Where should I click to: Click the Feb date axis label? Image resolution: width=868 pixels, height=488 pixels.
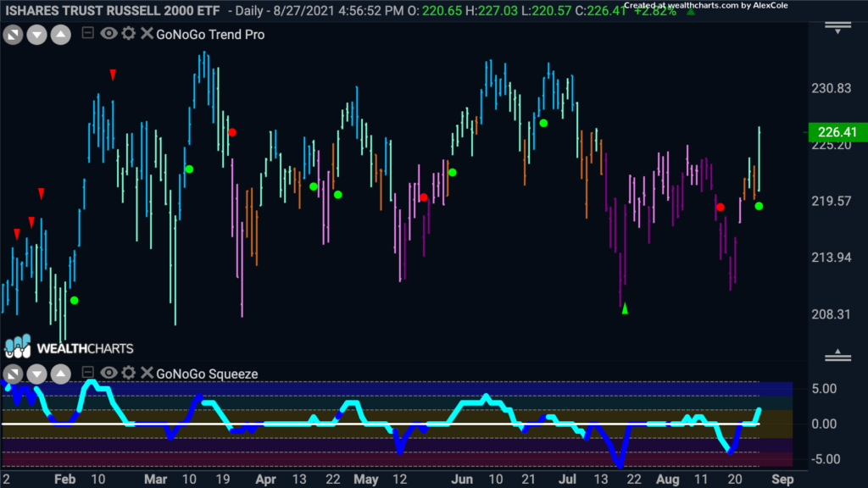[x=64, y=480]
